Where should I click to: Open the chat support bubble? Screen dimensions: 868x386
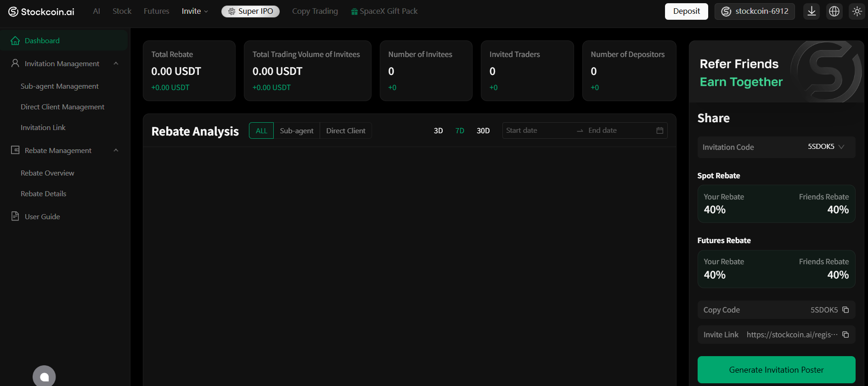click(44, 376)
